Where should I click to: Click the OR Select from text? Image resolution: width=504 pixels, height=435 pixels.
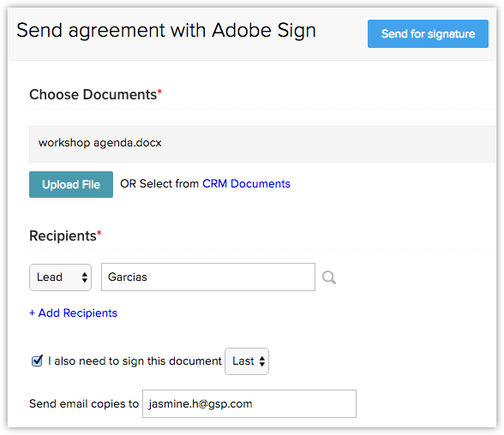coord(159,183)
